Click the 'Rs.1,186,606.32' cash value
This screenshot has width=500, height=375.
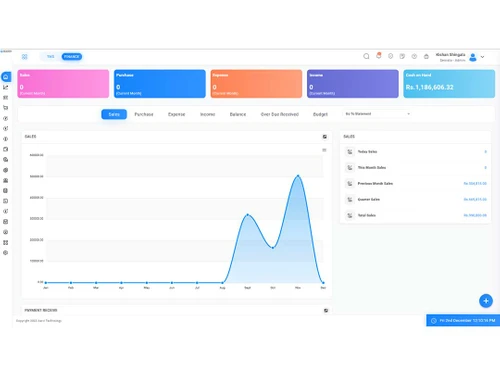click(x=430, y=87)
